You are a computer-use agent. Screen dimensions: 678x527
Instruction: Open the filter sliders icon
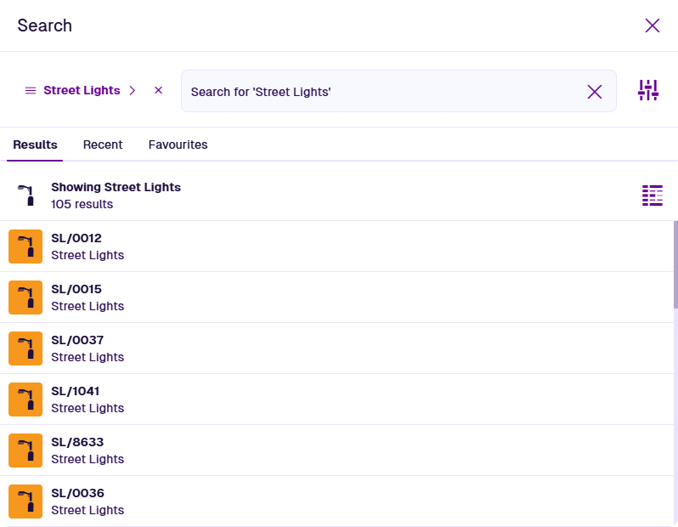coord(648,90)
